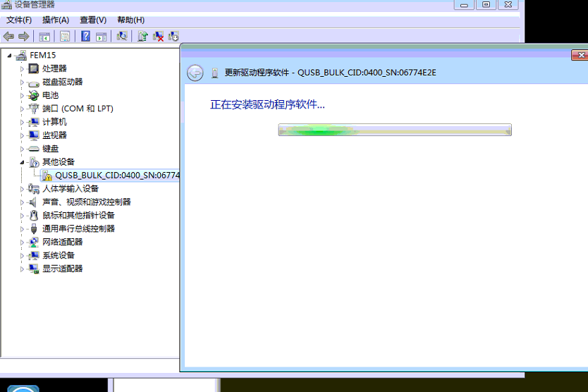
Task: Maximize the Device Manager window
Action: [x=486, y=4]
